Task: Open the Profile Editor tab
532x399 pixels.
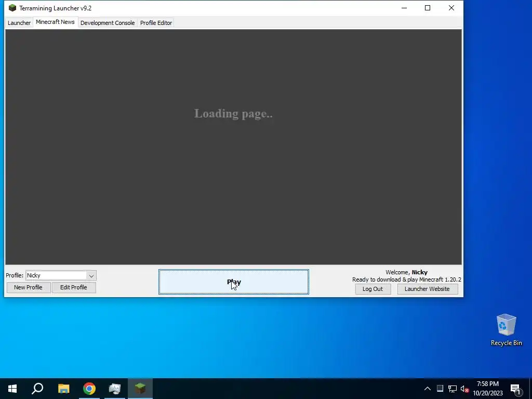Action: [x=156, y=23]
